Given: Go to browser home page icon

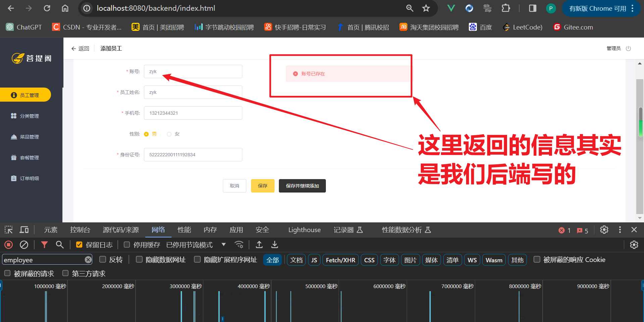Looking at the screenshot, I should [x=65, y=8].
